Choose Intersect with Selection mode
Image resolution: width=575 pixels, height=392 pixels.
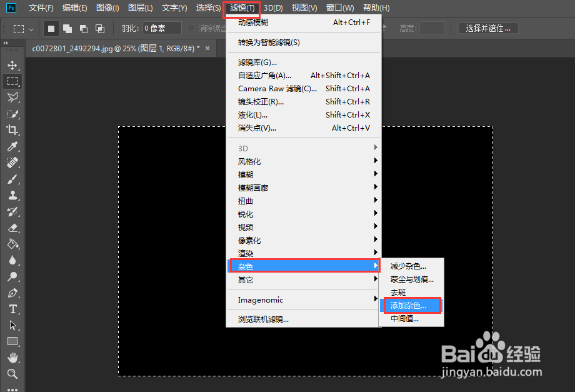click(100, 29)
